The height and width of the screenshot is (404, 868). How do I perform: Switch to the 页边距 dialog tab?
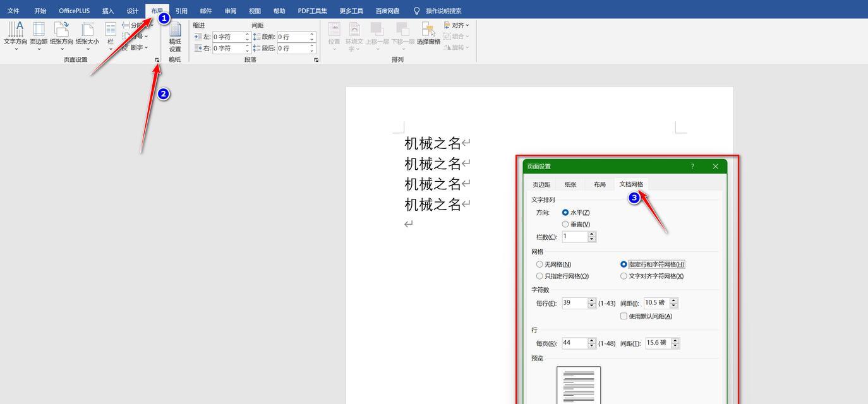point(541,184)
